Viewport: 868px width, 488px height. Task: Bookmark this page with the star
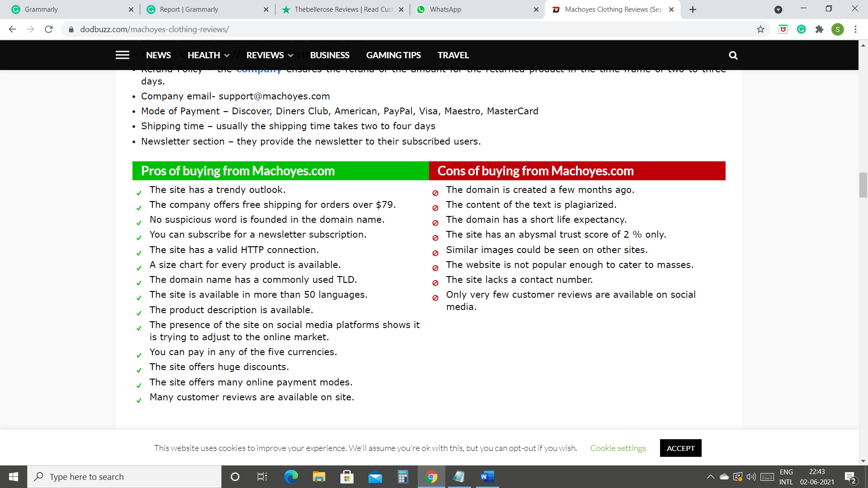point(760,29)
